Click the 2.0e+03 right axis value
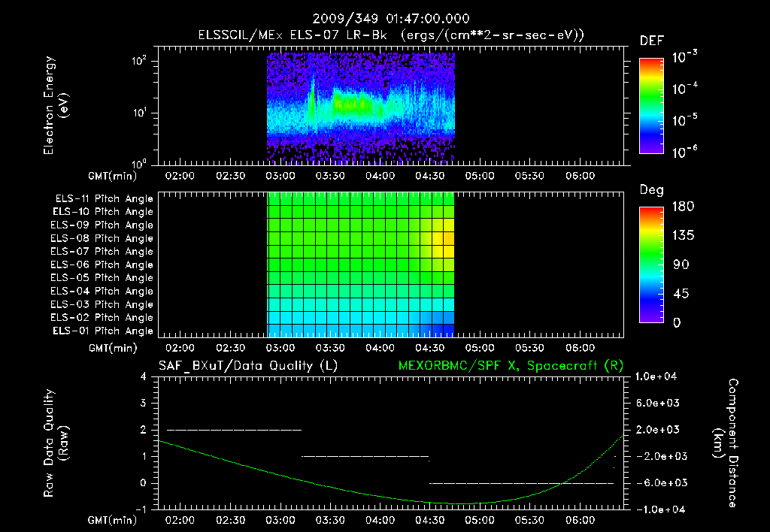The image size is (770, 532). pos(658,430)
